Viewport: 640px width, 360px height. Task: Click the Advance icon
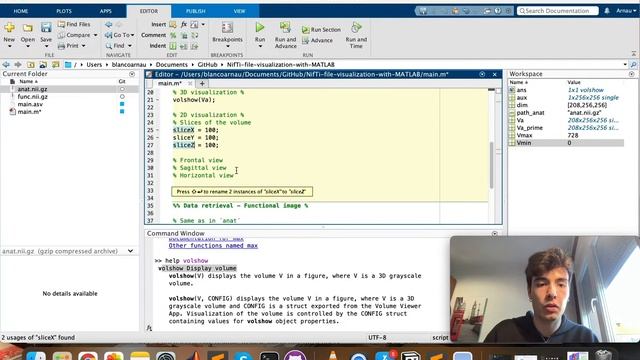(x=306, y=40)
